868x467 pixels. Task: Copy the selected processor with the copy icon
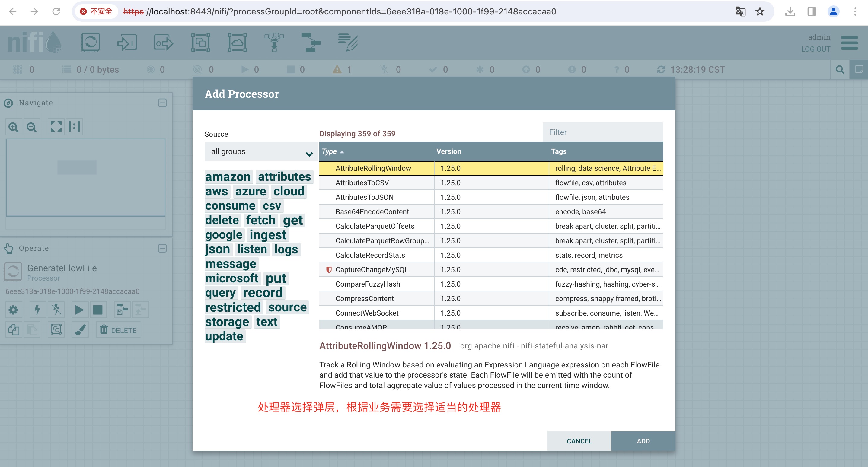point(14,330)
